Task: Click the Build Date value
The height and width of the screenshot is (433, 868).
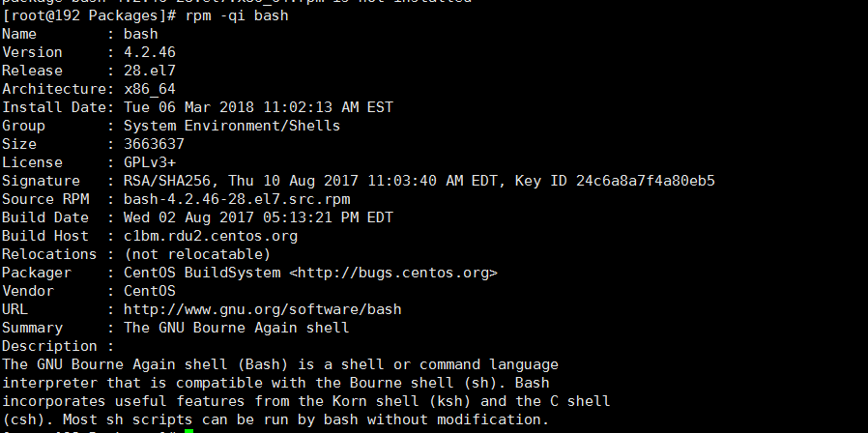Action: 258,217
